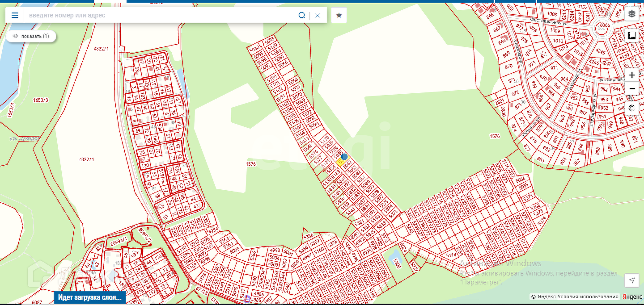Select parcel 5005 on the map
This screenshot has height=305, width=644.
pyautogui.click(x=234, y=251)
